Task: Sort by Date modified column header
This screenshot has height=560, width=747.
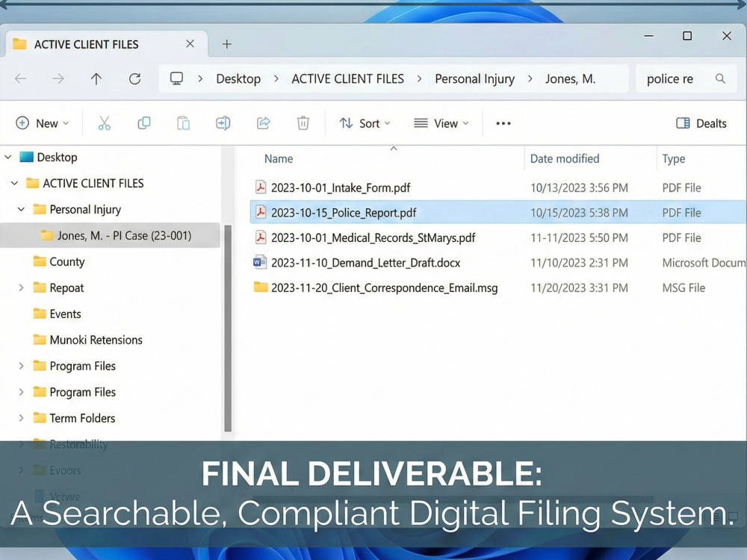Action: click(565, 158)
